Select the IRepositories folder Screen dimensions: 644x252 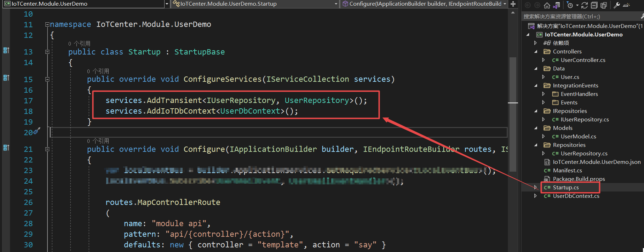[x=570, y=111]
